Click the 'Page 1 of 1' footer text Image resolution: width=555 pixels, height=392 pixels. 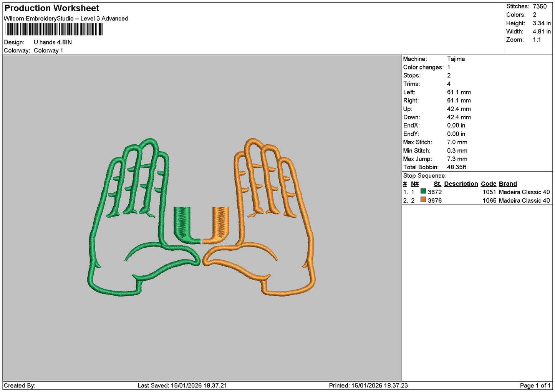(535, 385)
